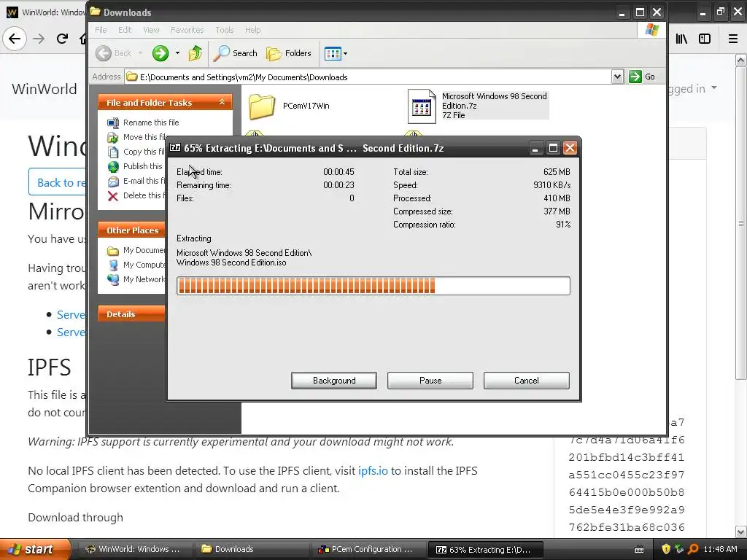Click Background button in 7-Zip dialog

[x=334, y=381]
